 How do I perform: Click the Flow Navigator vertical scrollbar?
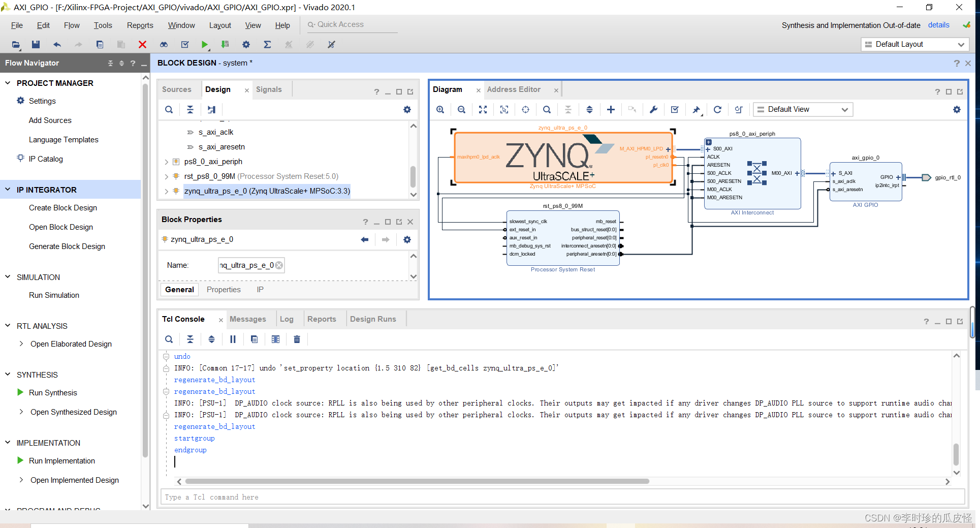coord(145,269)
